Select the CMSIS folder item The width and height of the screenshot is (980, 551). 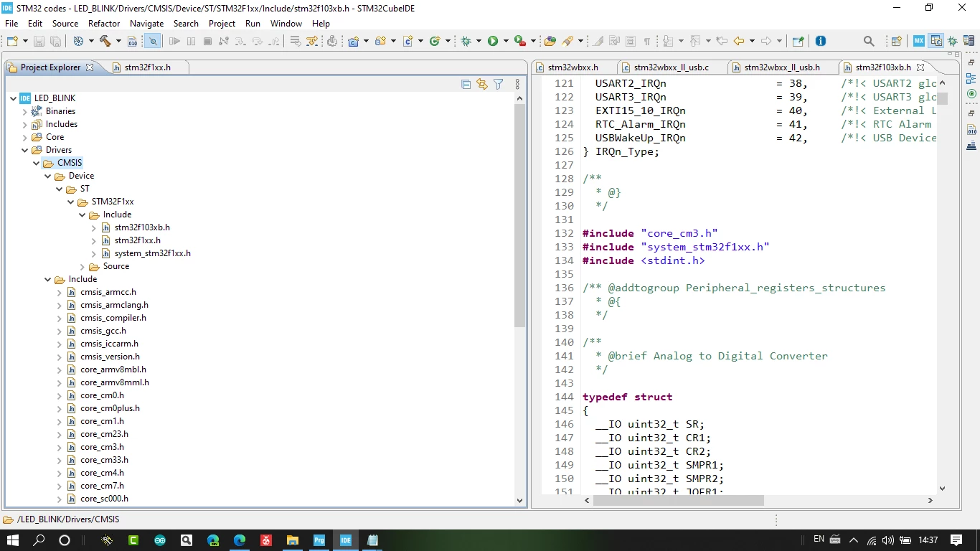[70, 163]
